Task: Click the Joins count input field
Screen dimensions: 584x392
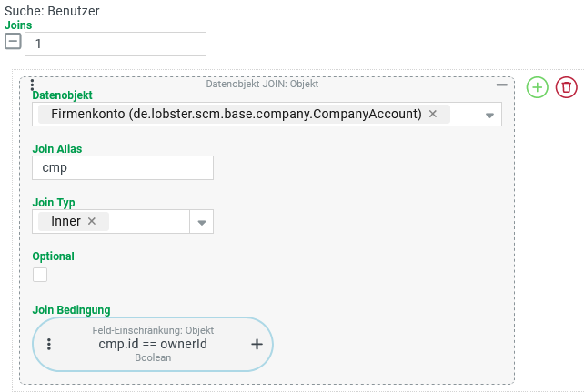Action: coord(116,44)
